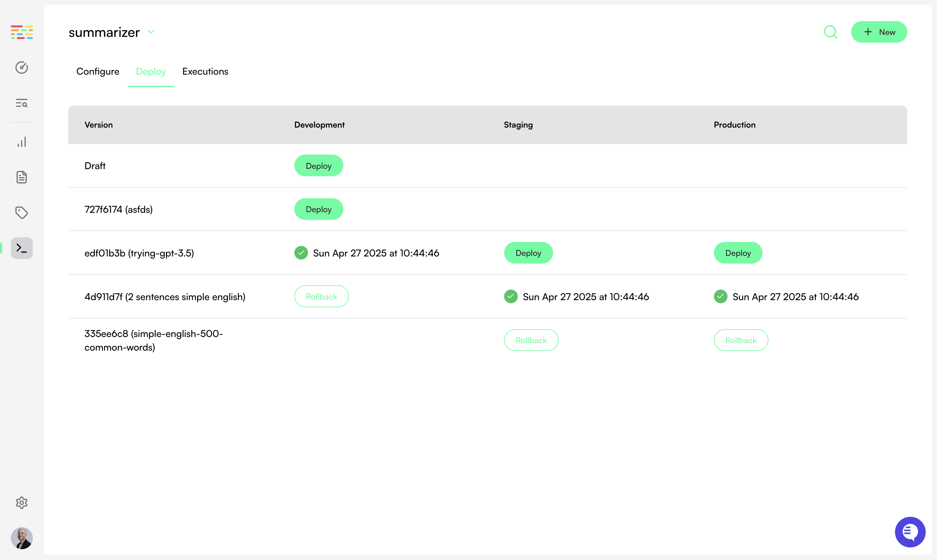Screen dimensions: 937x560
Task: Rollback Production to 335ee6c8 version
Action: tap(741, 340)
